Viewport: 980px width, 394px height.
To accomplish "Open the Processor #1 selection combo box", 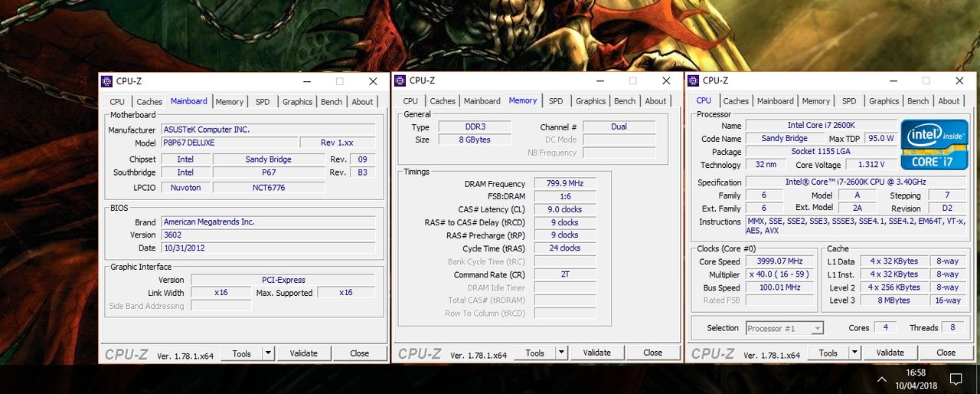I will pos(785,328).
